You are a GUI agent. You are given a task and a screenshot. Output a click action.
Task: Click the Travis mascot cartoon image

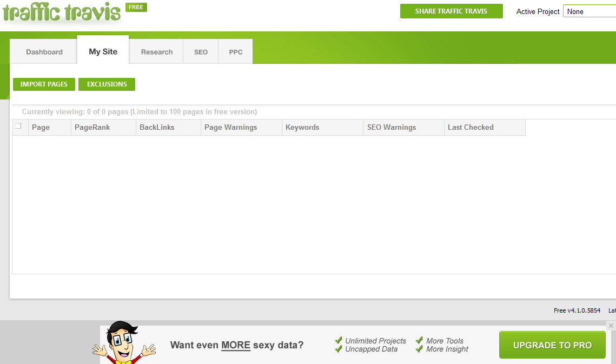point(124,343)
